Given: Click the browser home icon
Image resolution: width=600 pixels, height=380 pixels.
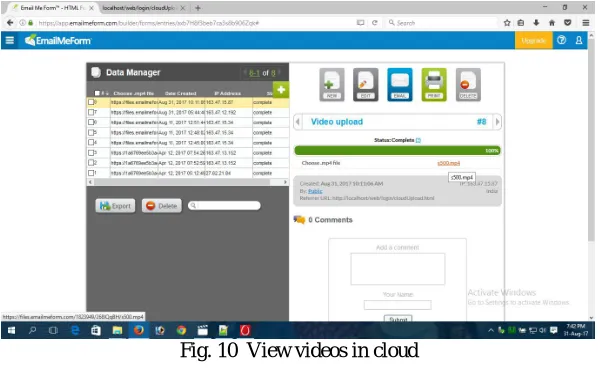Looking at the screenshot, I should pos(552,23).
